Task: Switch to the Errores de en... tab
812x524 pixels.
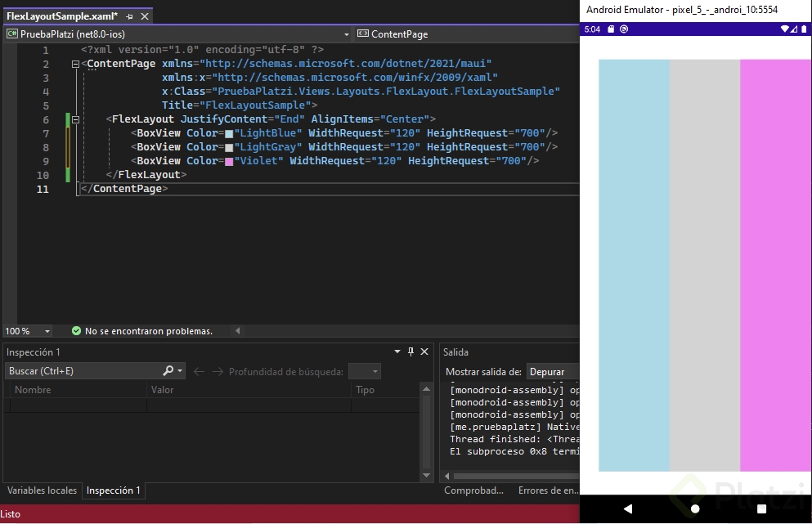Action: pyautogui.click(x=548, y=490)
